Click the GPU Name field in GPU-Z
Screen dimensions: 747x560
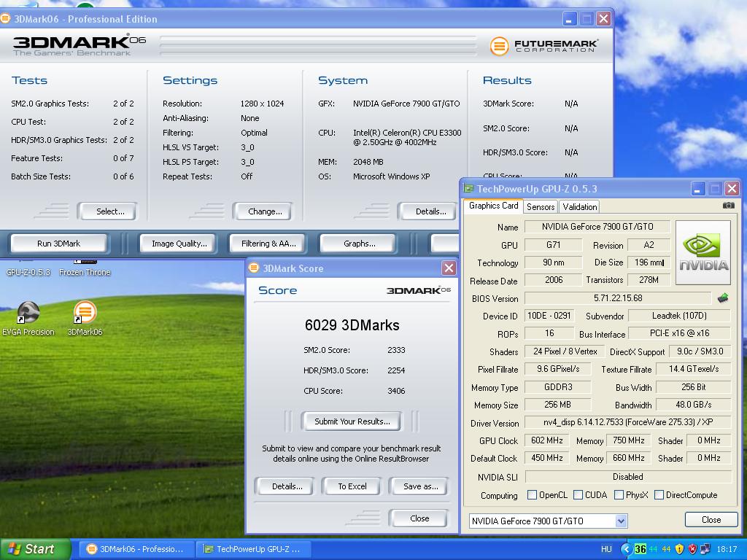click(x=597, y=227)
